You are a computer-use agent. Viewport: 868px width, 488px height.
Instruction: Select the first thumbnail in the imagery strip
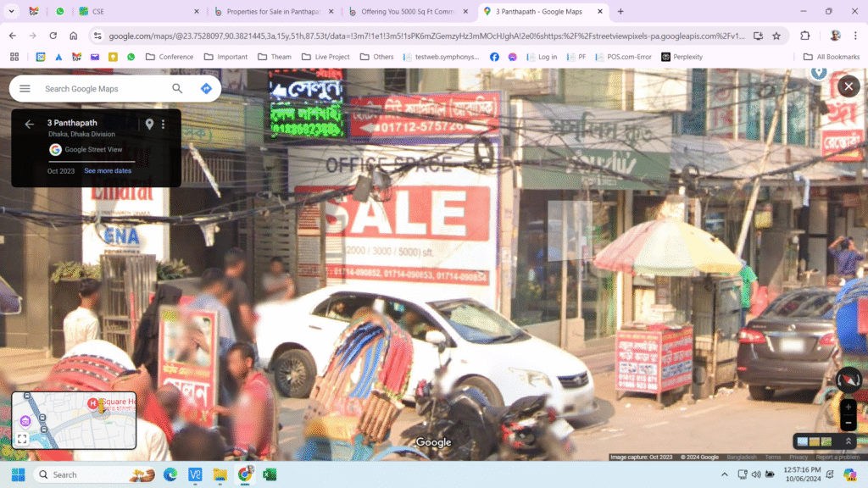pos(802,441)
